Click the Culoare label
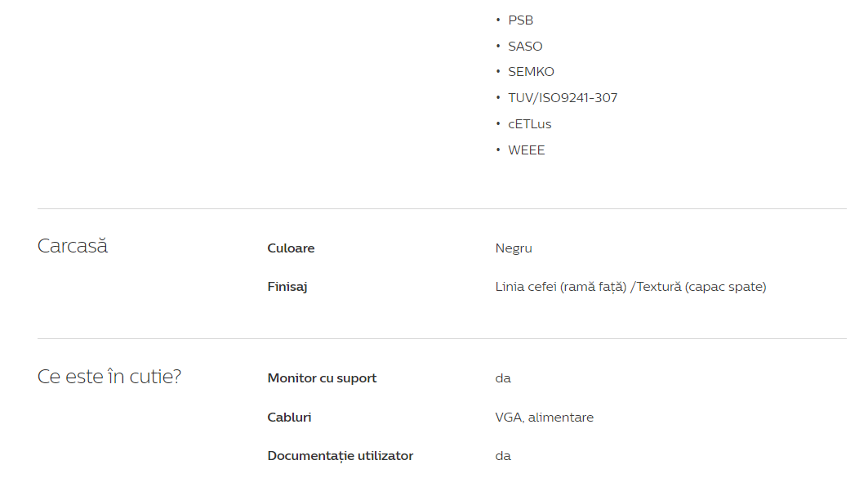This screenshot has height=478, width=868. (x=291, y=248)
